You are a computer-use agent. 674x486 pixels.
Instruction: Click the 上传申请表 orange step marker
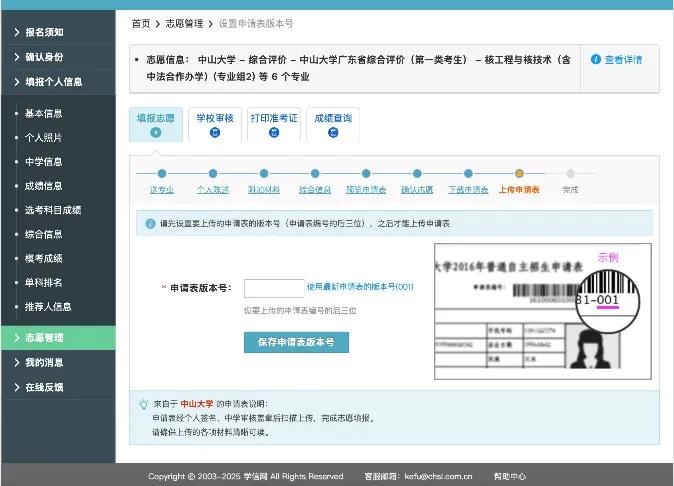[x=519, y=174]
